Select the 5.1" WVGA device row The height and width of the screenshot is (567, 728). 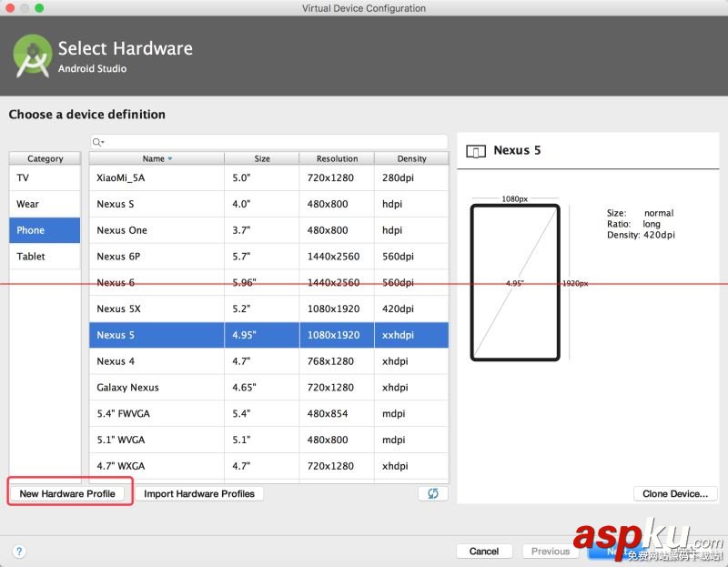tap(268, 440)
